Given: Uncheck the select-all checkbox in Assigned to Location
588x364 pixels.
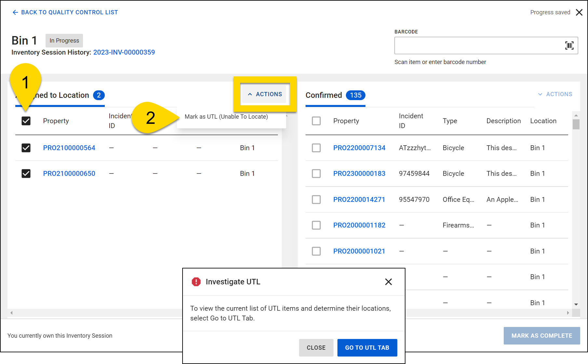Looking at the screenshot, I should point(26,121).
